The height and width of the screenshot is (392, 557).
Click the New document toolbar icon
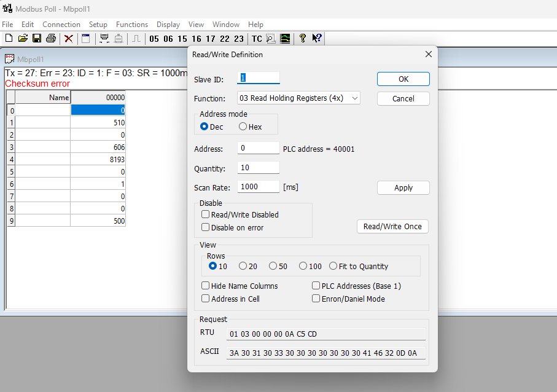[9, 39]
